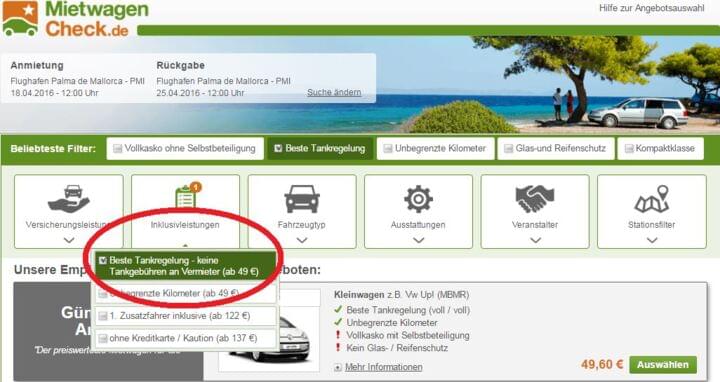Uncheck the Beste Tankregelung top filter
The height and width of the screenshot is (382, 720).
click(x=320, y=149)
